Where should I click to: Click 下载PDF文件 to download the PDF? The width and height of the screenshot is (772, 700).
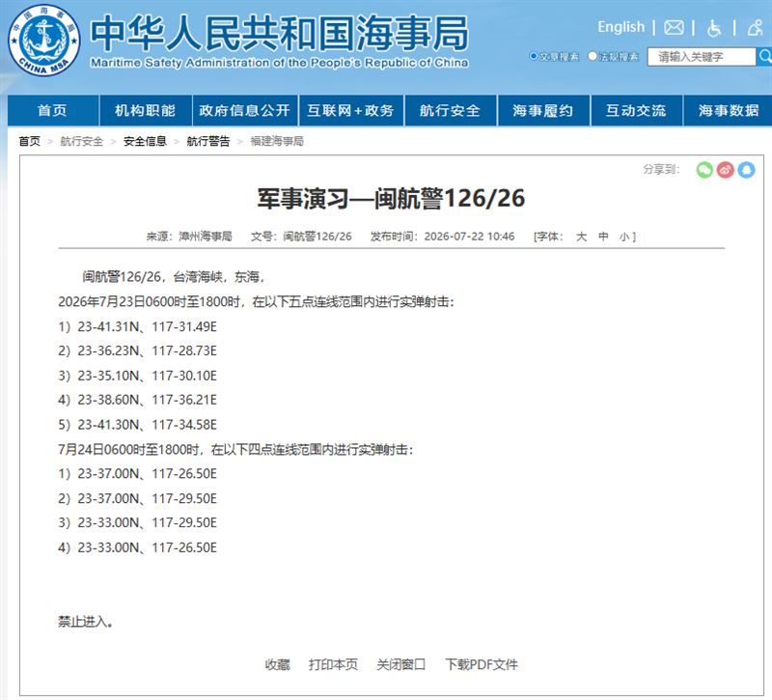tap(481, 665)
